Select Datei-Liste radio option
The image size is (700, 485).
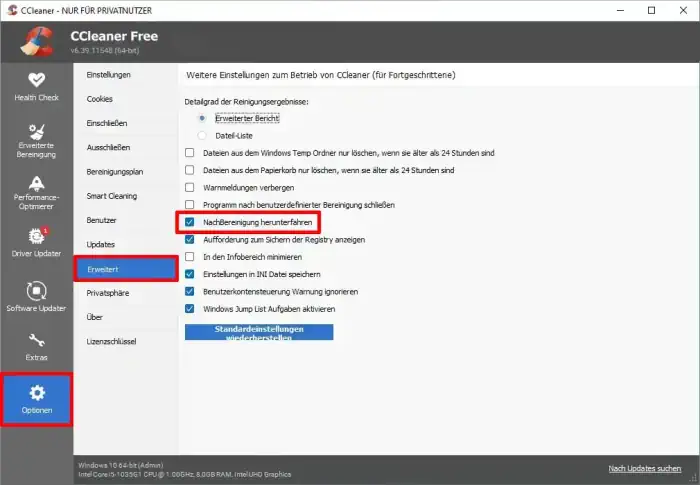pos(202,135)
